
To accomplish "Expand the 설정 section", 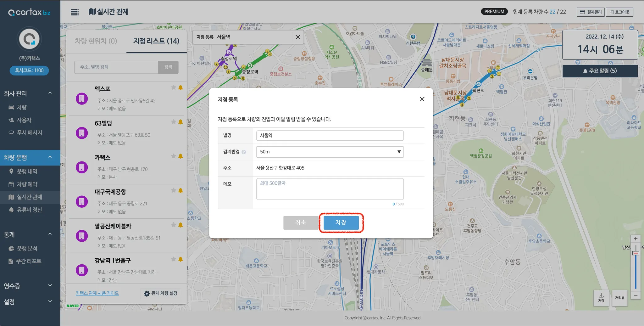I will 50,301.
